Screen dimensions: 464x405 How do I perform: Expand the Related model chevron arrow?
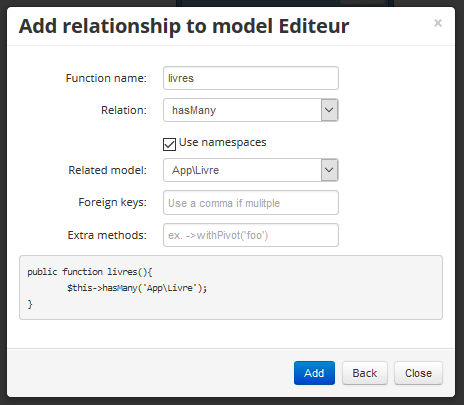coord(329,170)
